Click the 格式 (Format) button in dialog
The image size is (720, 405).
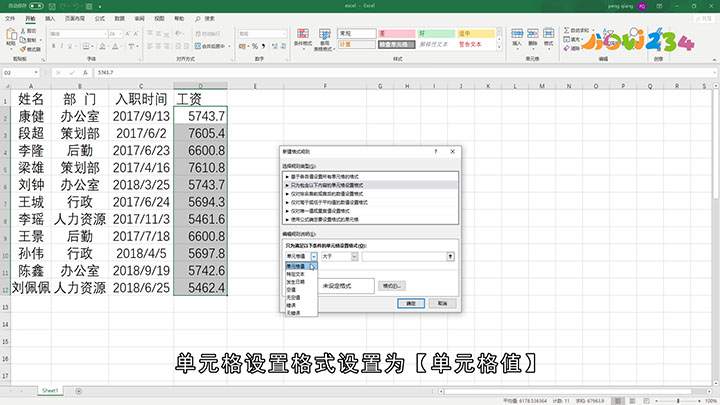point(392,286)
